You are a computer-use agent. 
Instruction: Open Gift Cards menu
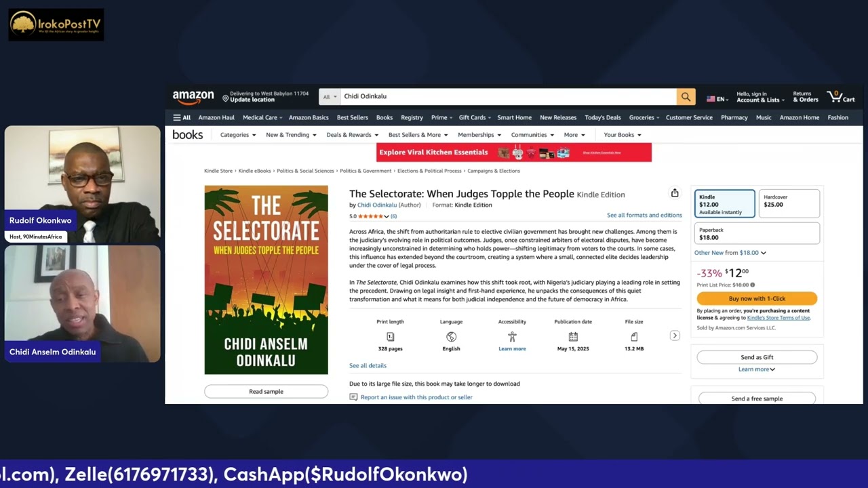(475, 117)
